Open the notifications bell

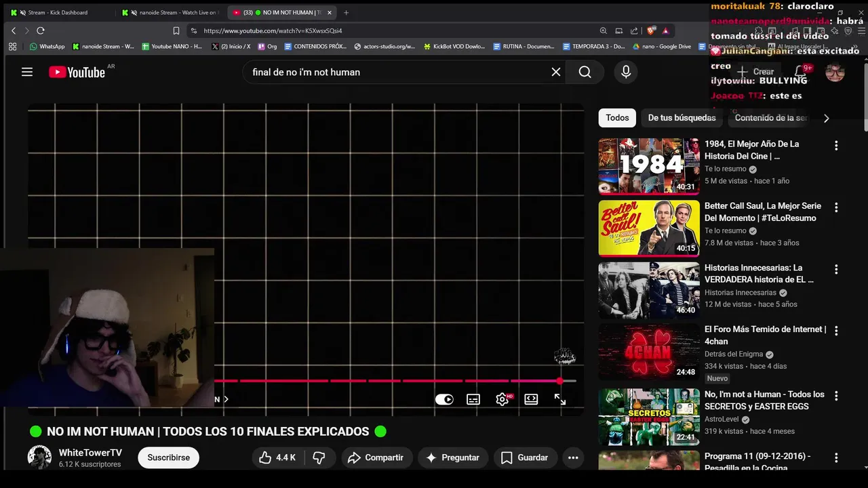pyautogui.click(x=801, y=72)
